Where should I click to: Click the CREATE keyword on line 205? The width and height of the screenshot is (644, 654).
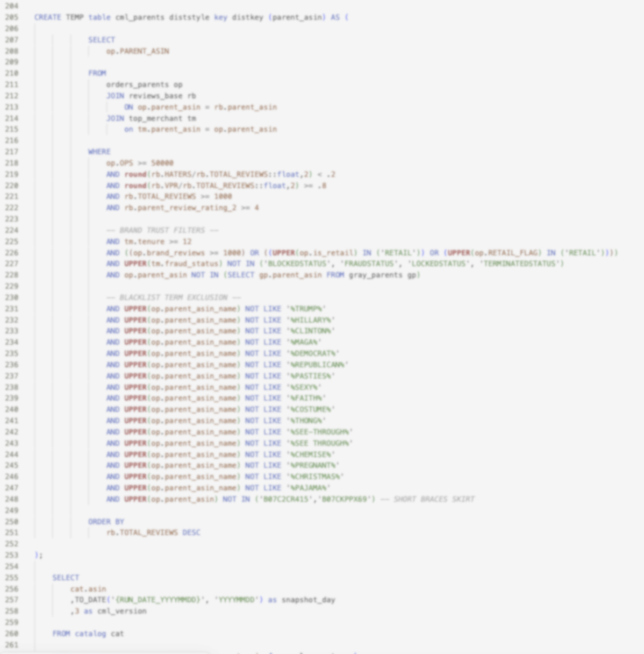46,17
